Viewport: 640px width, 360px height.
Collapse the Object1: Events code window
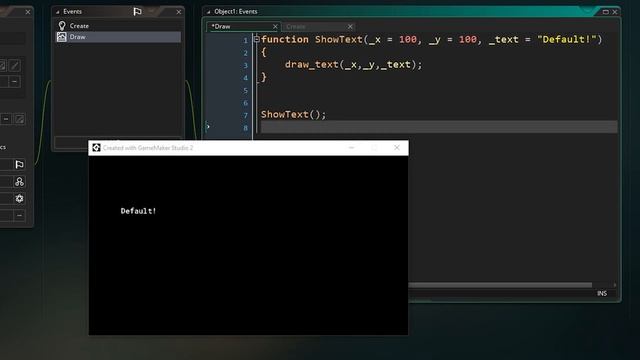coord(208,12)
